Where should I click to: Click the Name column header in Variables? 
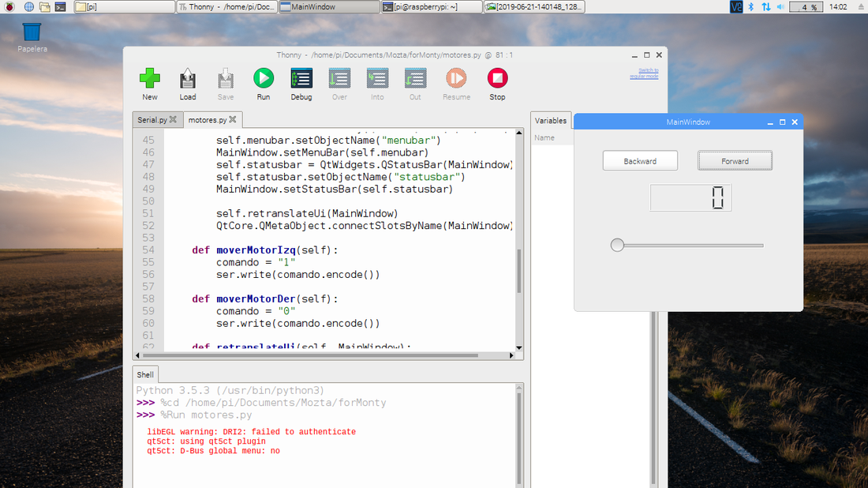tap(544, 137)
